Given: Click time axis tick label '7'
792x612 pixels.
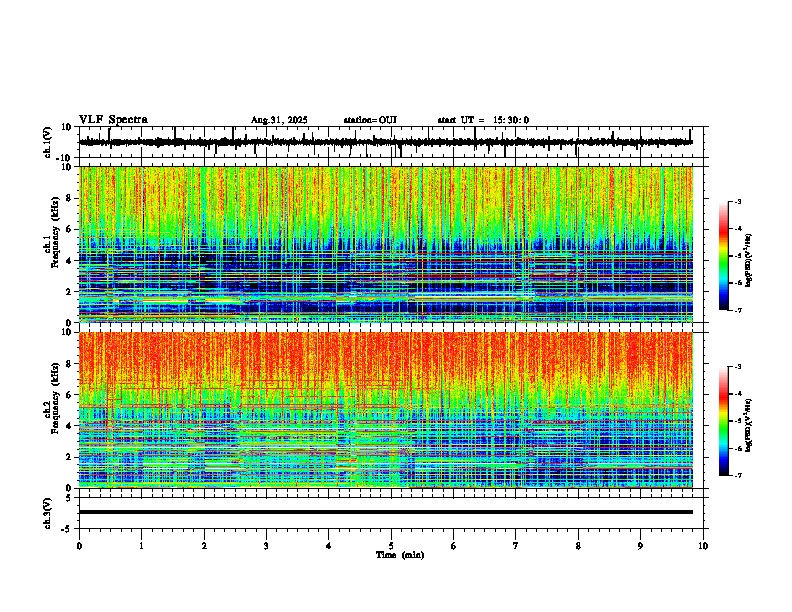Looking at the screenshot, I should click(x=516, y=546).
